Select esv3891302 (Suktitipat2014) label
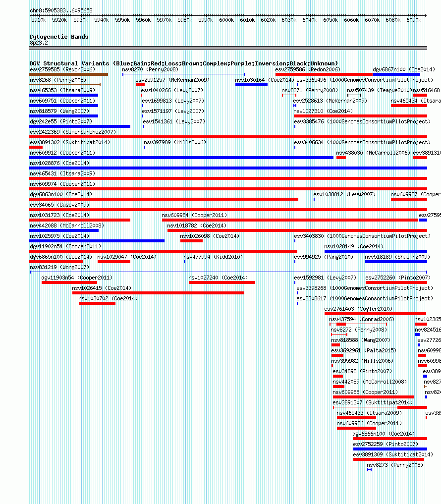This screenshot has height=504, width=441. click(x=70, y=142)
